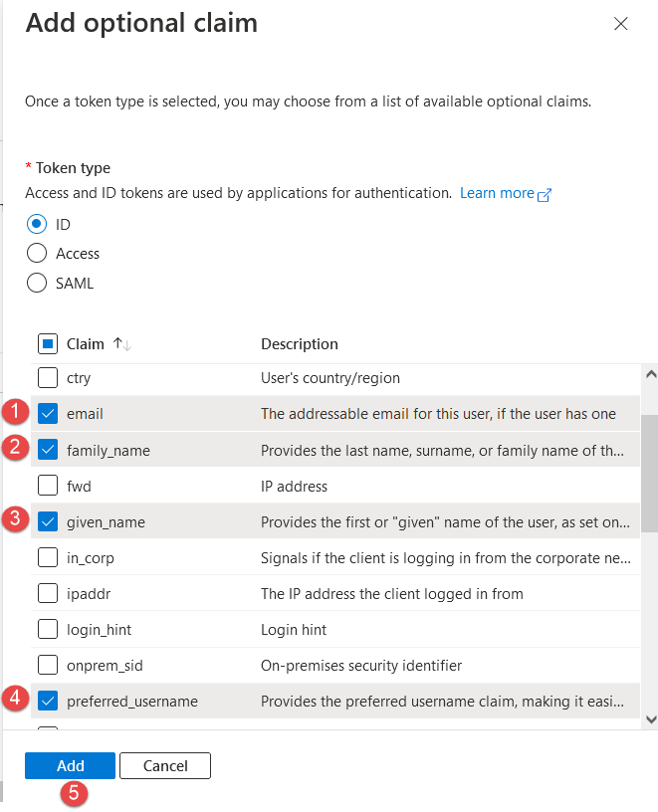This screenshot has height=812, width=658.
Task: Uncheck the family_name claim
Action: 48,450
